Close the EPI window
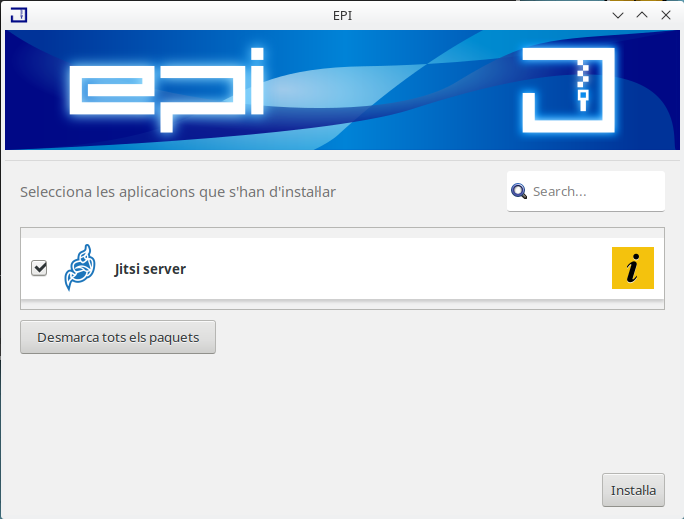This screenshot has height=519, width=684. [x=666, y=15]
